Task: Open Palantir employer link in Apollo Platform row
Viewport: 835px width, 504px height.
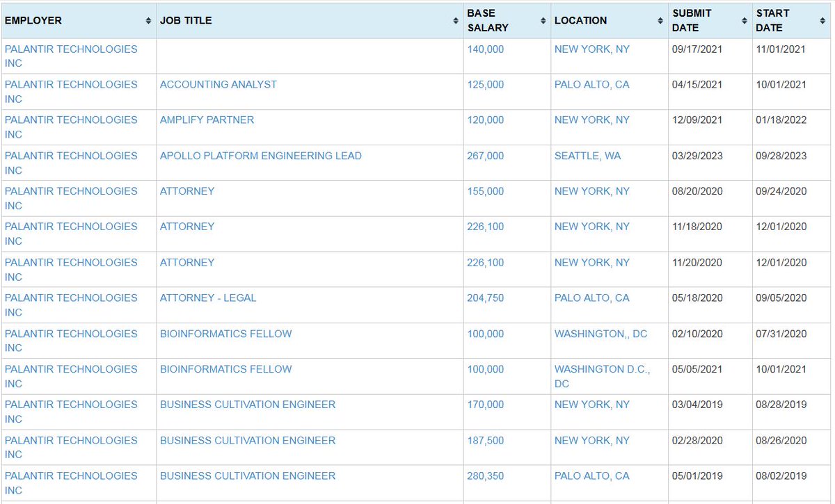Action: 71,163
